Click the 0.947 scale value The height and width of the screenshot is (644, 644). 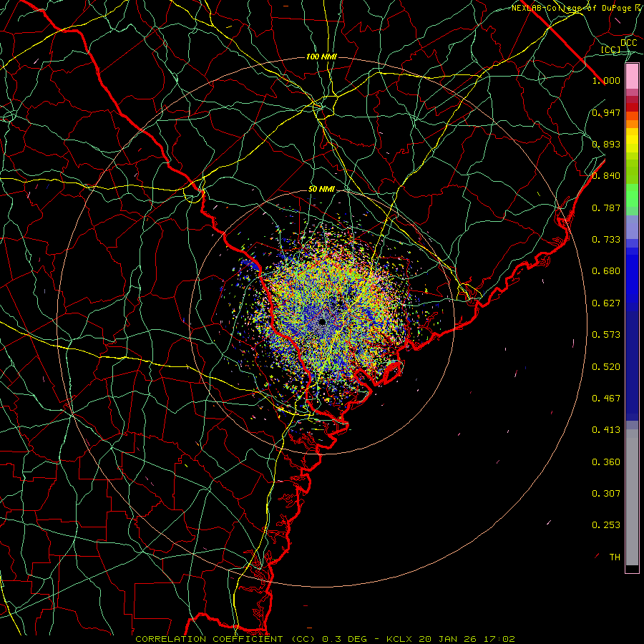tap(606, 112)
